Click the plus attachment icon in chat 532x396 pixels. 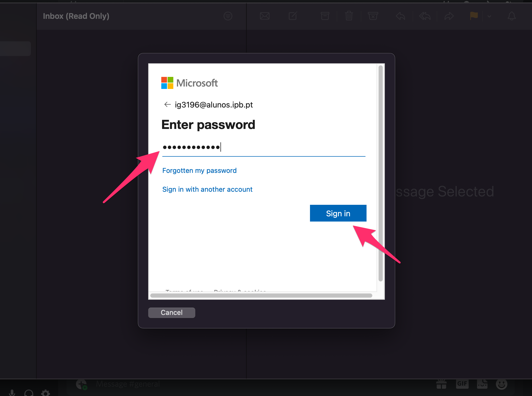coord(81,384)
